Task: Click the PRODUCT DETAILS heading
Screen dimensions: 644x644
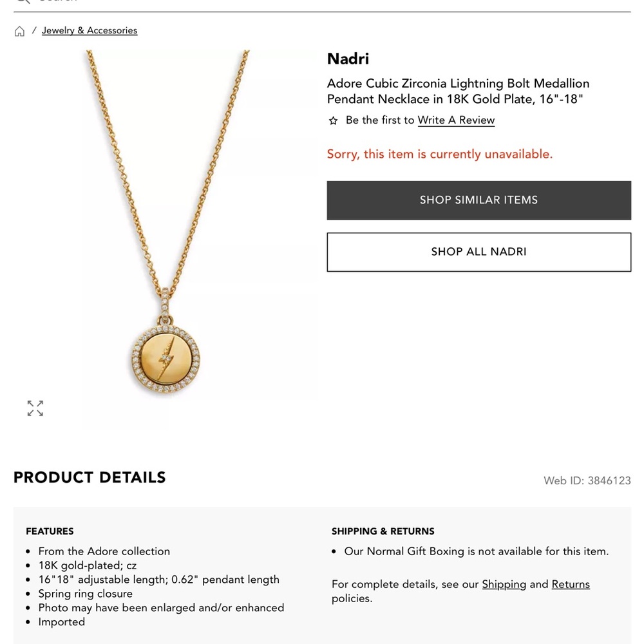Action: 90,477
